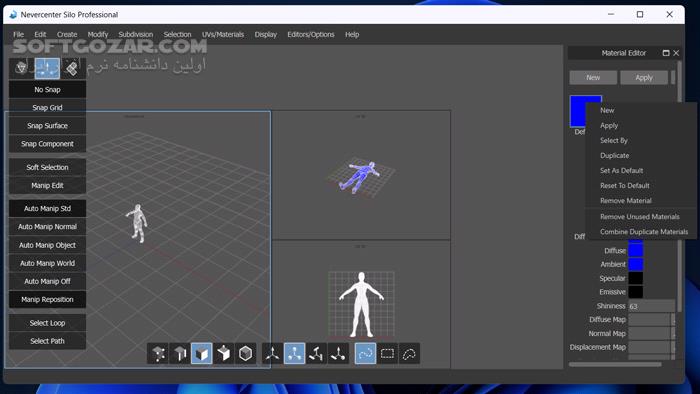
Task: Select the scale manipulator icon
Action: click(x=338, y=354)
